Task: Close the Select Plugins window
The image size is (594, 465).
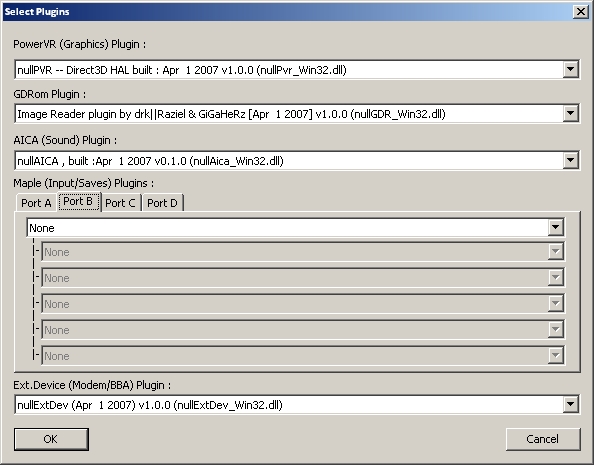Action: coord(581,12)
